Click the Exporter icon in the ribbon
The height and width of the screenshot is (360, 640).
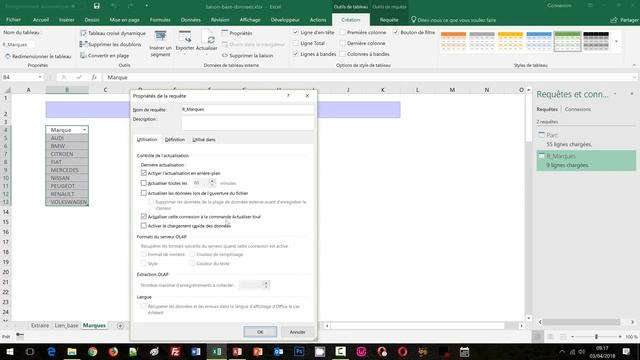pyautogui.click(x=185, y=37)
